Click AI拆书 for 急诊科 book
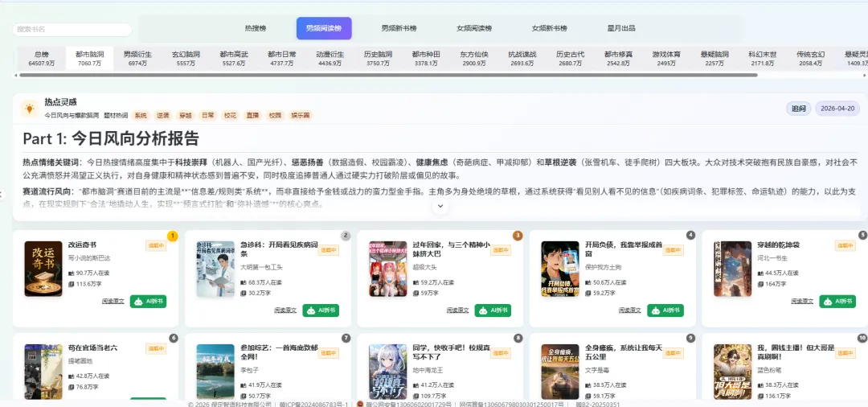Screen dimensions: 868x407 [321, 310]
